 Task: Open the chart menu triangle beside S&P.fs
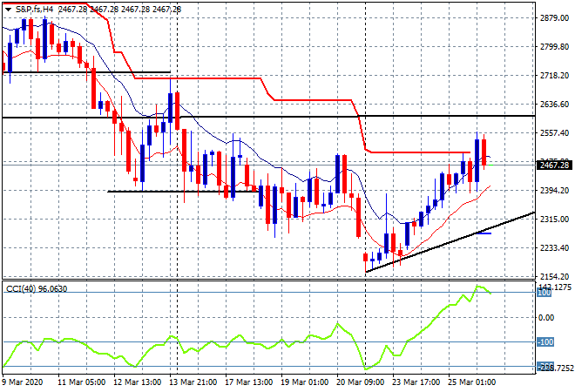pyautogui.click(x=8, y=10)
